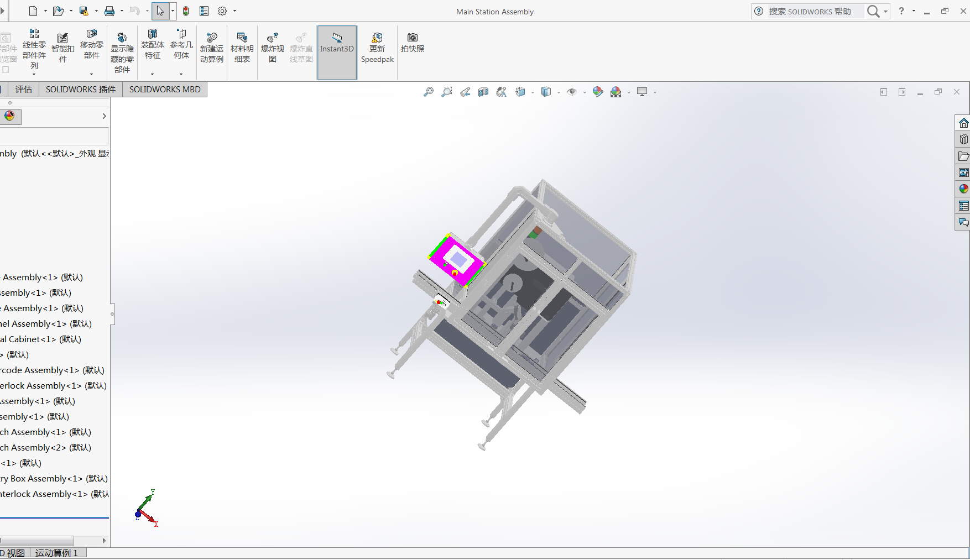This screenshot has height=560, width=970.
Task: Open SOLIDWORKS Resources home in task pane
Action: tap(963, 123)
